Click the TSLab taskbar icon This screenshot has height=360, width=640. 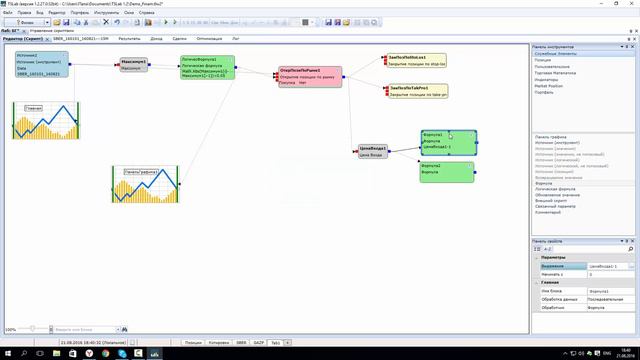[155, 353]
